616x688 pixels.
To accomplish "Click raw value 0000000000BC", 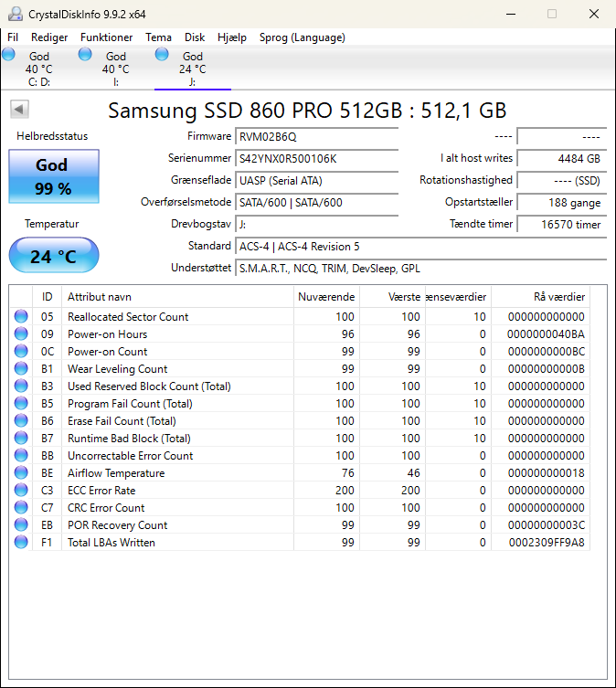I will [x=547, y=352].
